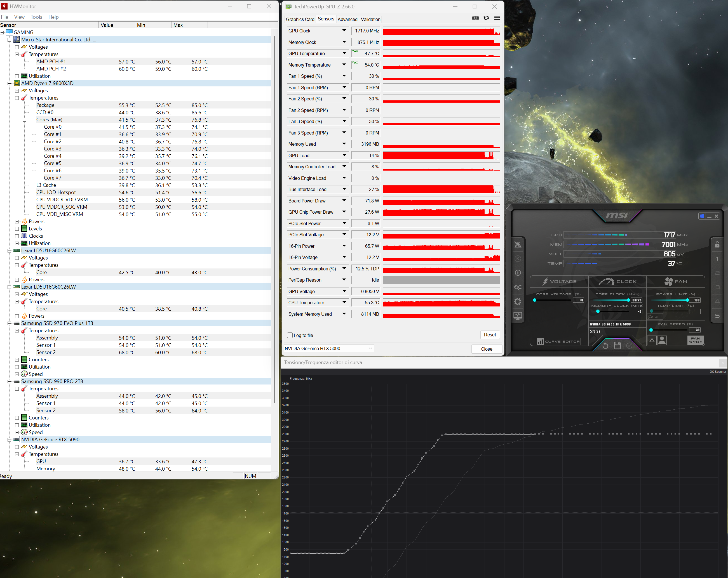Refresh GPU-Z sensors icon
The image size is (728, 578).
tap(486, 18)
